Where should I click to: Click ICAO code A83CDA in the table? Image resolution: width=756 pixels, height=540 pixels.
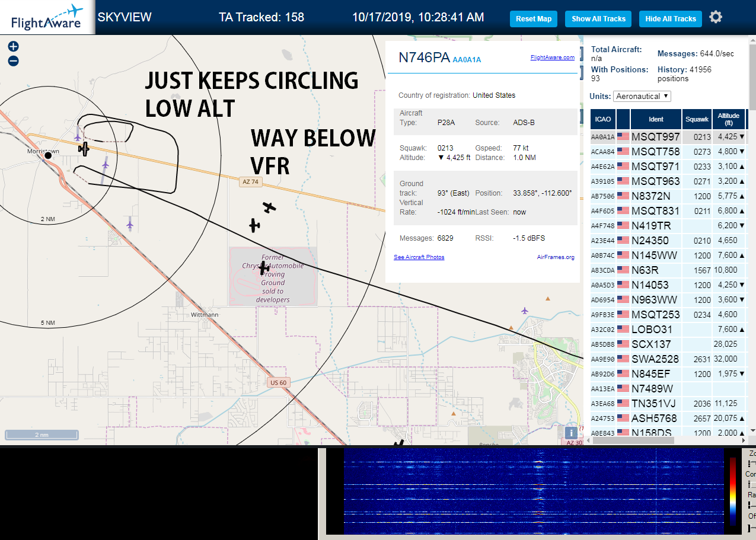tap(603, 270)
